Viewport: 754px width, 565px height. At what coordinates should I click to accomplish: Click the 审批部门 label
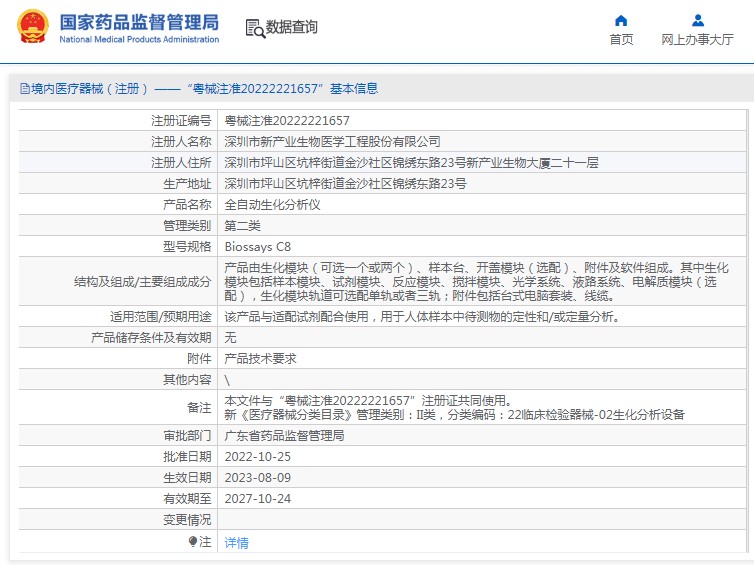(x=187, y=436)
